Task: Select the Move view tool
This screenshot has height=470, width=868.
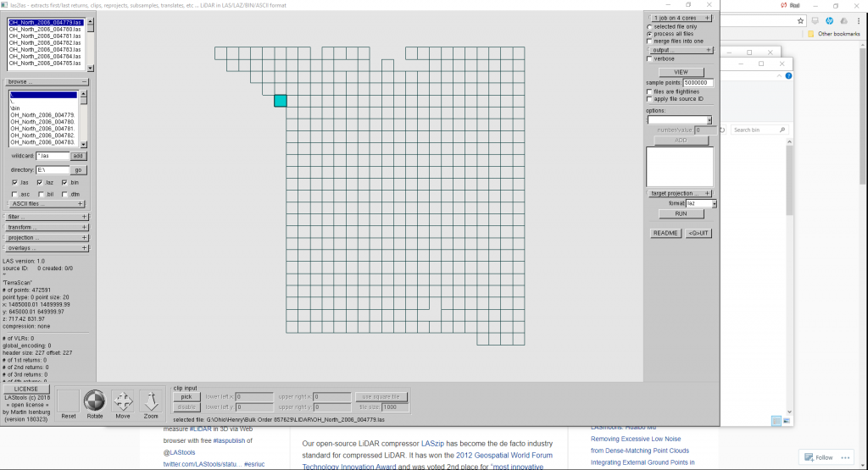Action: pos(123,401)
